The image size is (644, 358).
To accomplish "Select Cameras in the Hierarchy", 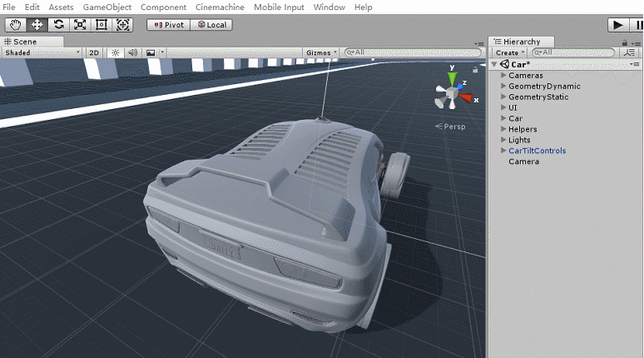I will tap(526, 75).
